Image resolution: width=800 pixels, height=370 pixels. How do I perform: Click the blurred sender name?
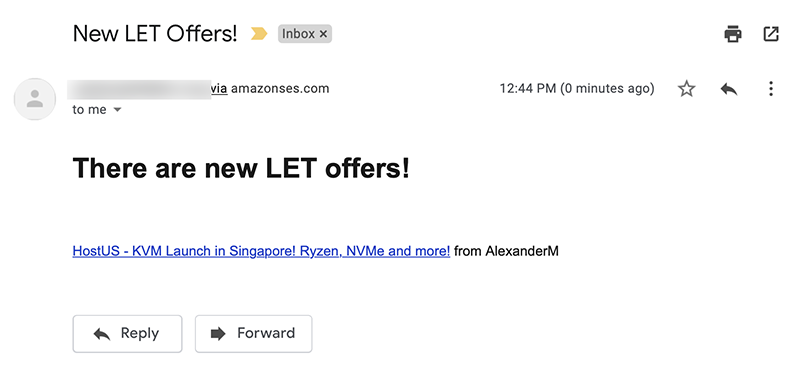[x=139, y=89]
